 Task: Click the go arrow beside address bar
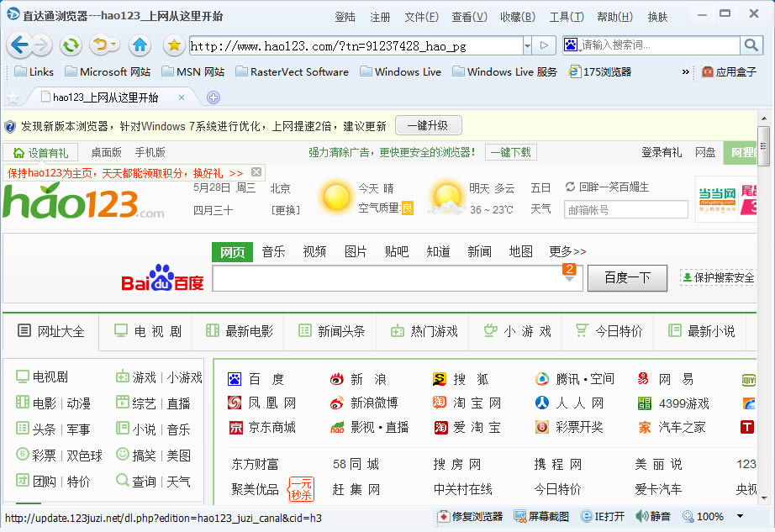544,45
